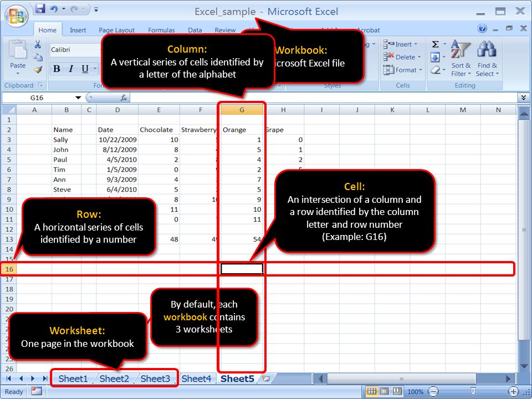Switch to Sheet1 worksheet tab
The image size is (532, 399).
coord(73,378)
